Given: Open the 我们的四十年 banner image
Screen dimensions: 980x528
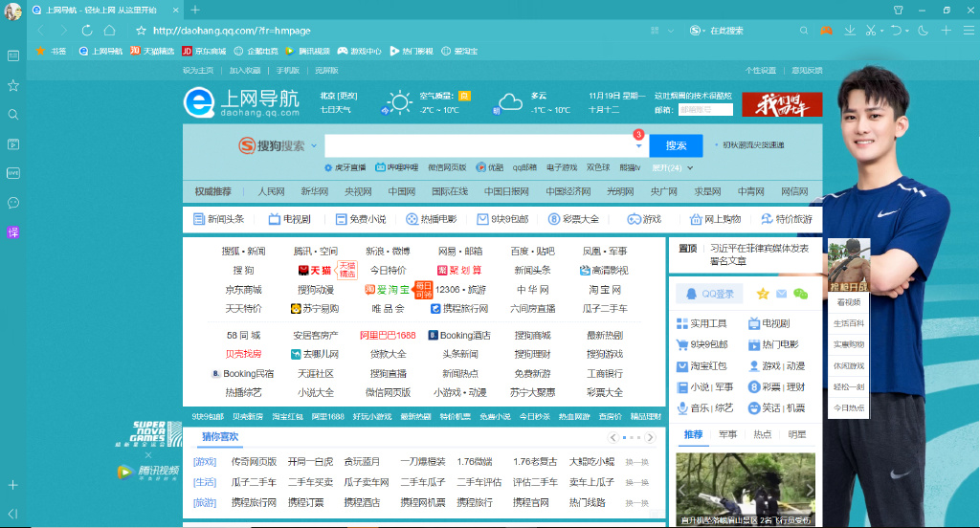Looking at the screenshot, I should [x=782, y=104].
